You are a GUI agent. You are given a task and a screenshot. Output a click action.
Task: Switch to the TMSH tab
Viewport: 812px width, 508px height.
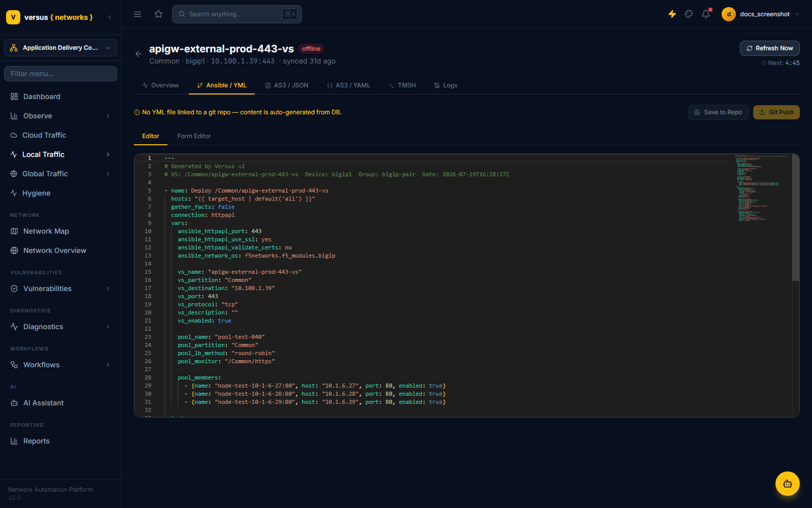pyautogui.click(x=402, y=85)
